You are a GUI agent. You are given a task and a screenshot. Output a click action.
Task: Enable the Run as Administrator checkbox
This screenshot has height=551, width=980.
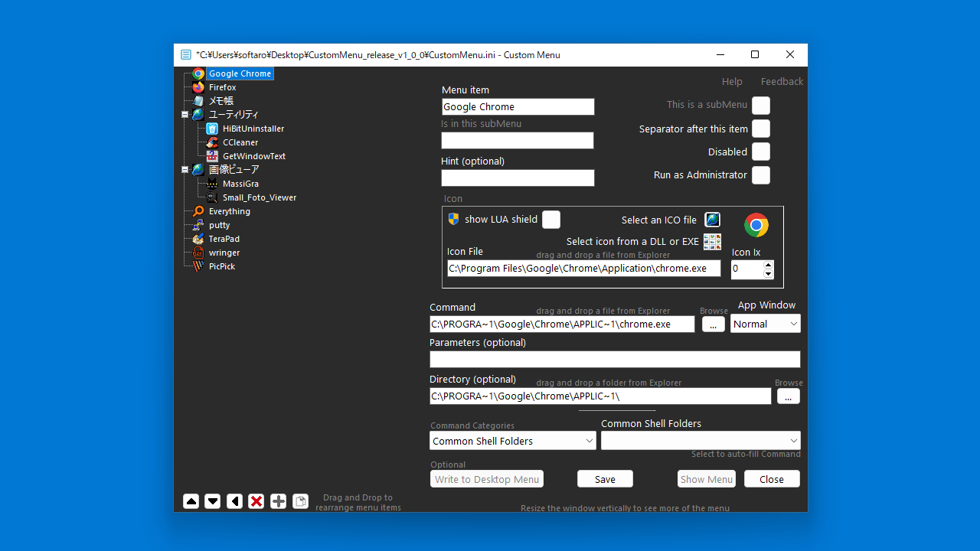[761, 175]
